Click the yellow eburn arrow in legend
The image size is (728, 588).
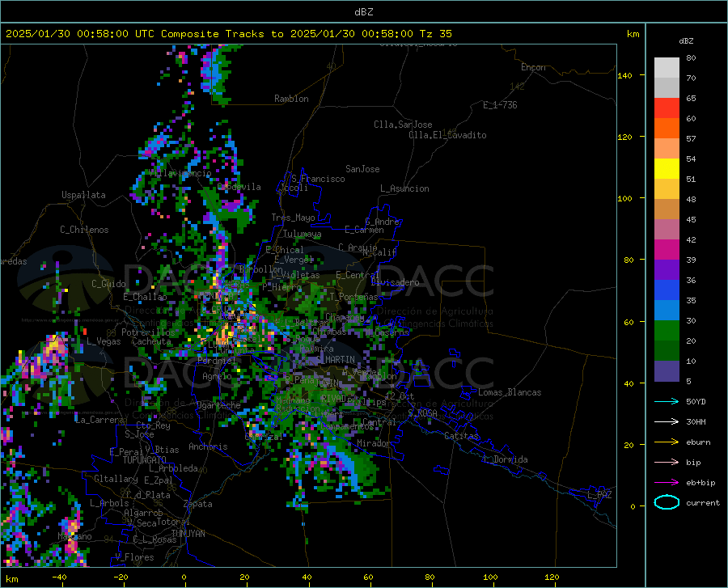(x=667, y=442)
